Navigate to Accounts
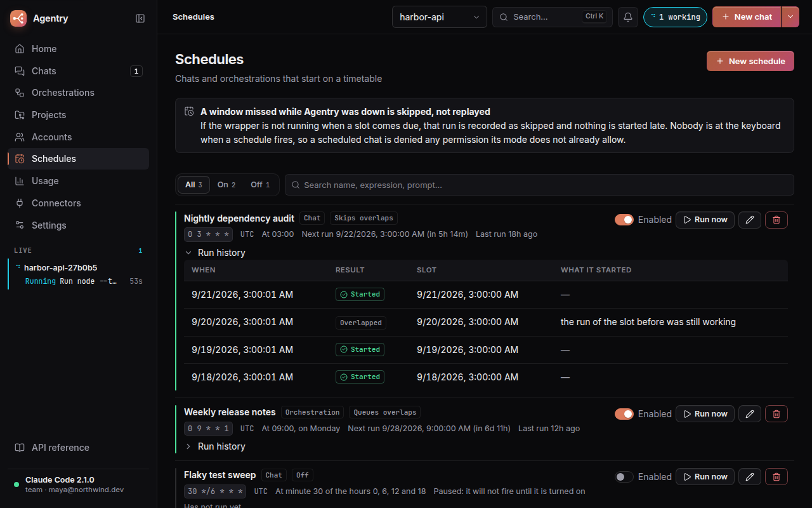 click(x=79, y=137)
